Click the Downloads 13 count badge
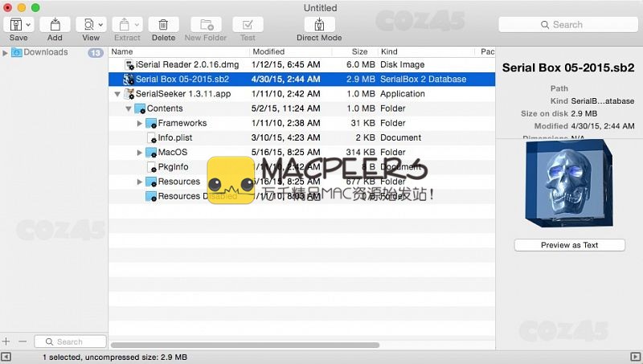The image size is (643, 364). (x=95, y=52)
